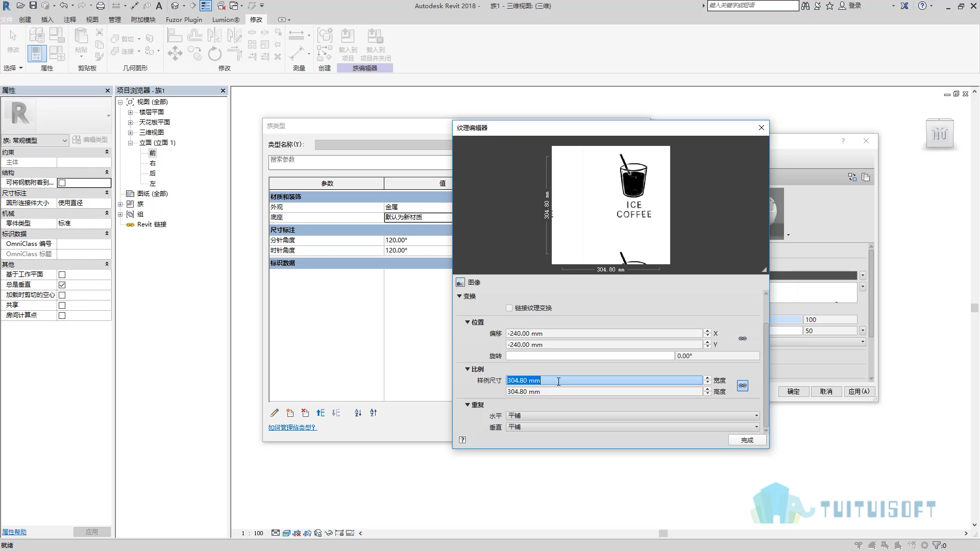Toggle the position offset link icon
The height and width of the screenshot is (551, 980).
743,339
